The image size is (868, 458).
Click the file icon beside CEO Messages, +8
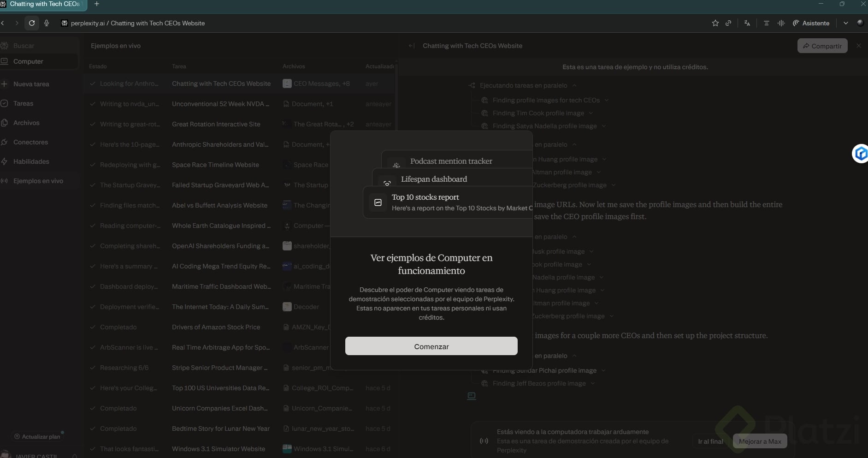[287, 83]
